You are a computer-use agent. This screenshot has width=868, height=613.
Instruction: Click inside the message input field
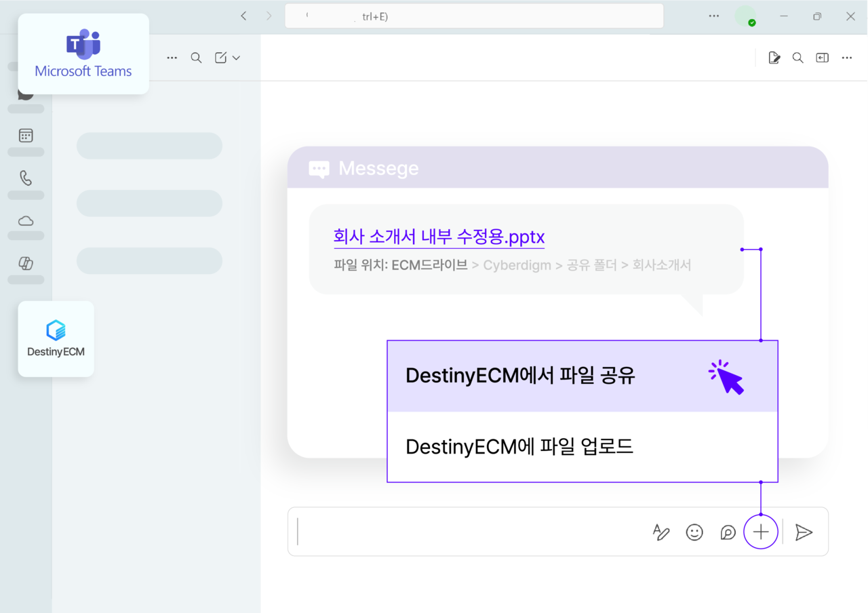coord(441,532)
